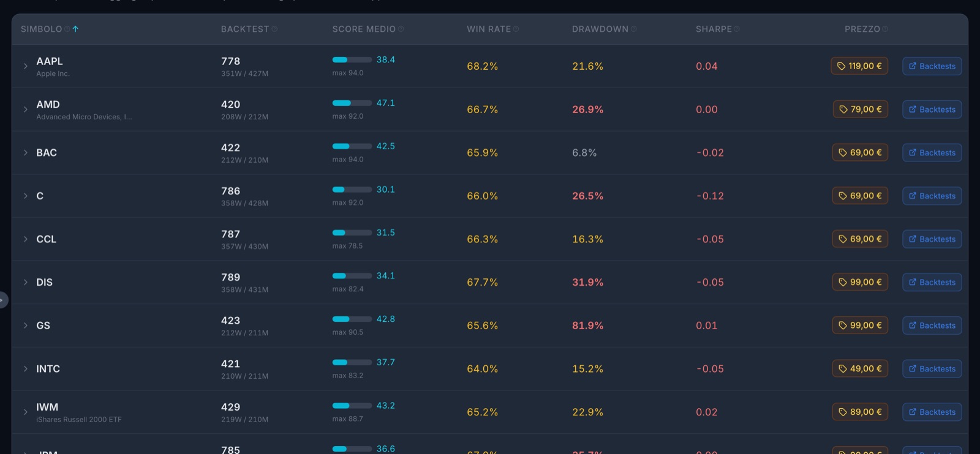The image size is (980, 454).
Task: Click the 69,00 € price badge for C
Action: coord(860,196)
